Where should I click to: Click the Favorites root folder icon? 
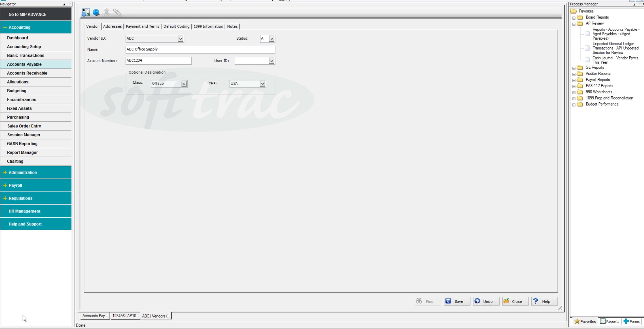(x=574, y=11)
